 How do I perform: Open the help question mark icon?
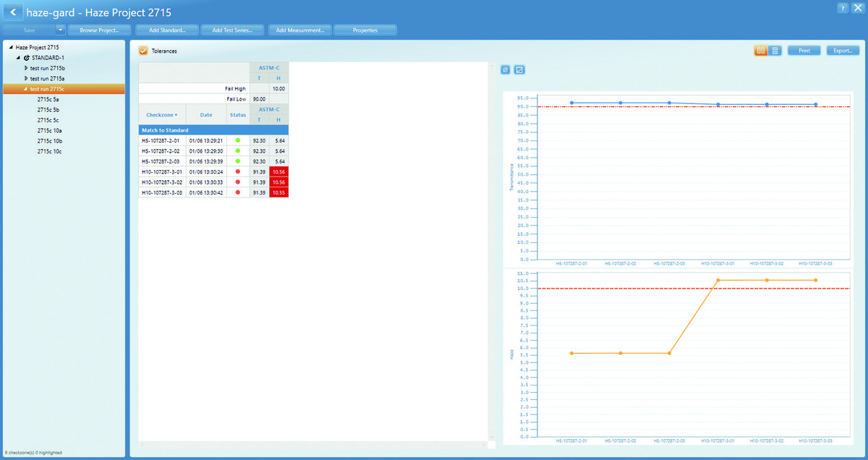[x=843, y=7]
